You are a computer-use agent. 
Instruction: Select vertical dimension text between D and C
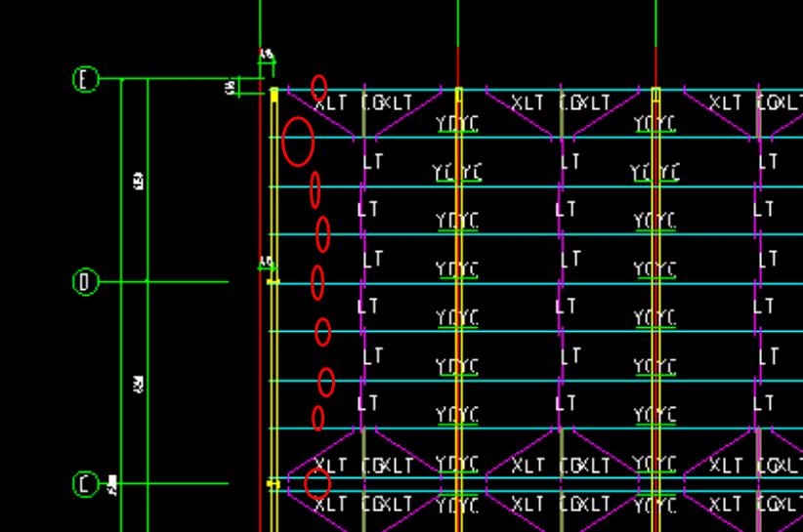pos(138,385)
